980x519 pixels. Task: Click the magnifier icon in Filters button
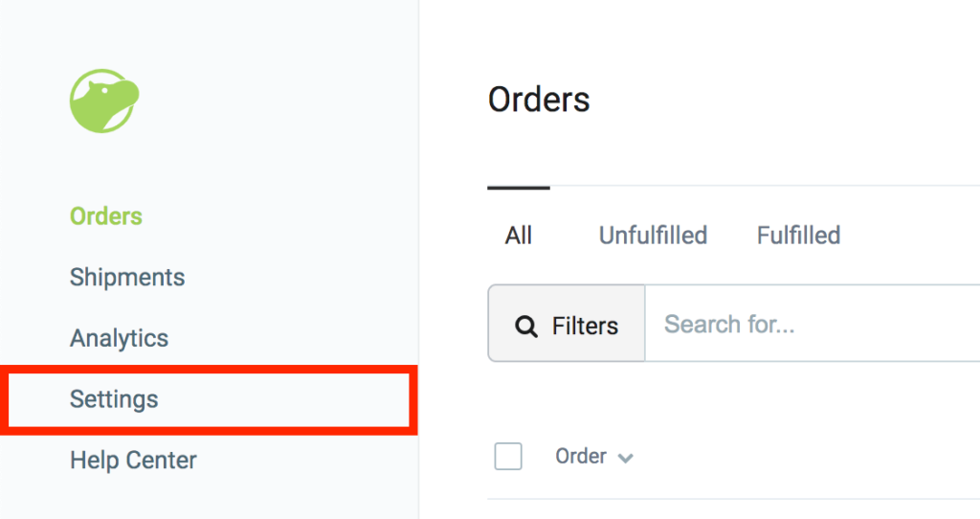click(x=525, y=327)
